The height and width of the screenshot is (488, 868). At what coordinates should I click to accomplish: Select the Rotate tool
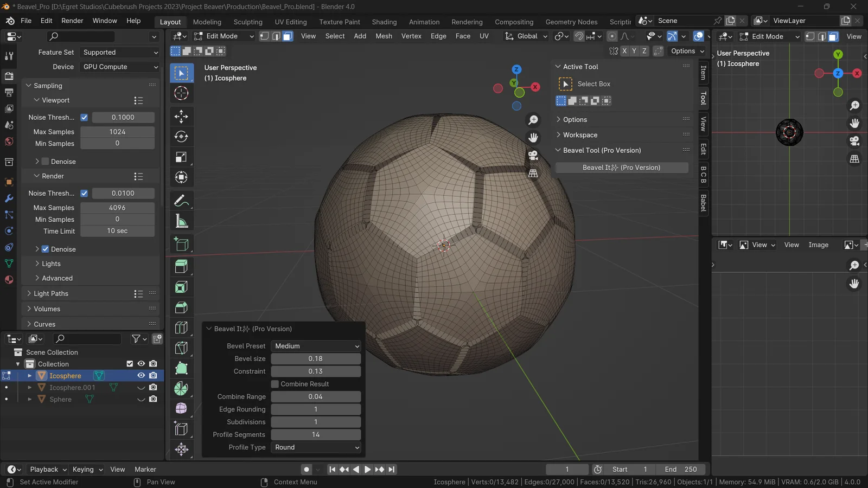(x=181, y=137)
